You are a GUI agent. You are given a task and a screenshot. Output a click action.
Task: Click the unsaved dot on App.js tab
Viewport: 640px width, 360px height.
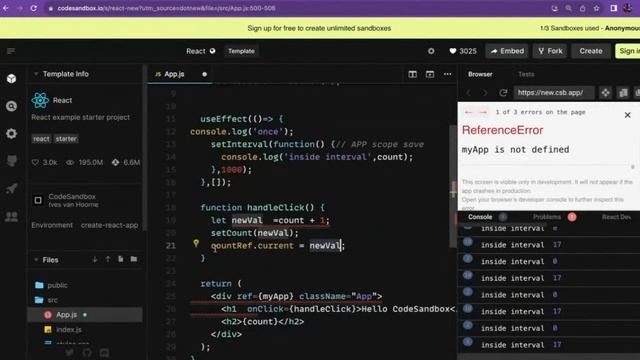pos(204,74)
